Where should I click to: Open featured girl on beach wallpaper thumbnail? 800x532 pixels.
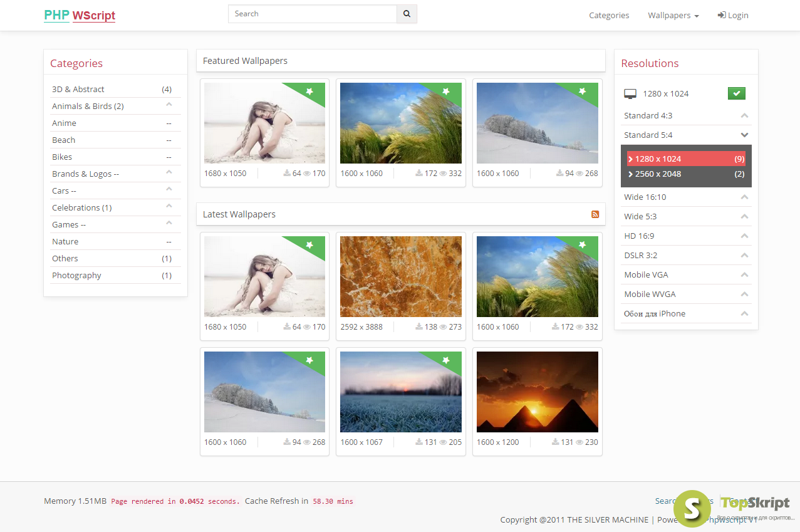[264, 123]
